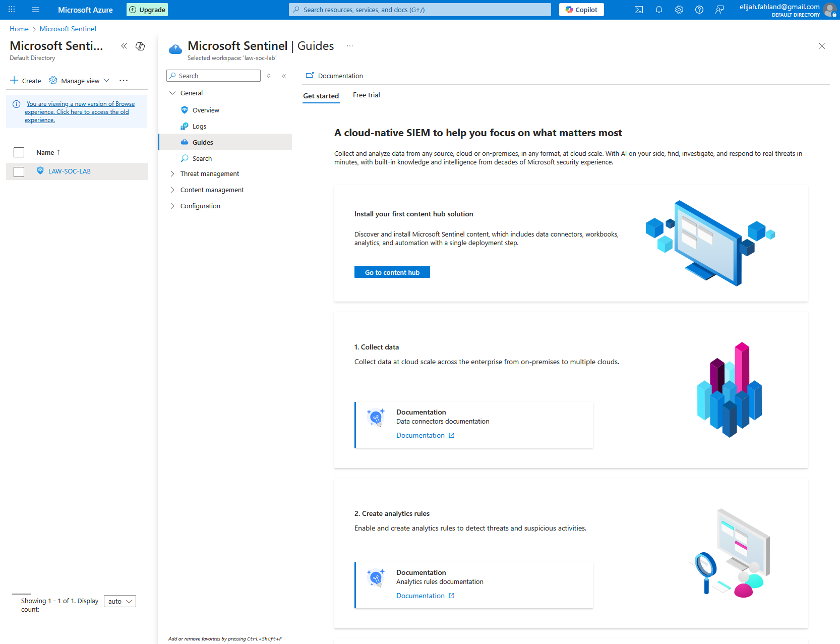840x644 pixels.
Task: Open the LAW-SOC-LAB workspace link
Action: (x=70, y=171)
